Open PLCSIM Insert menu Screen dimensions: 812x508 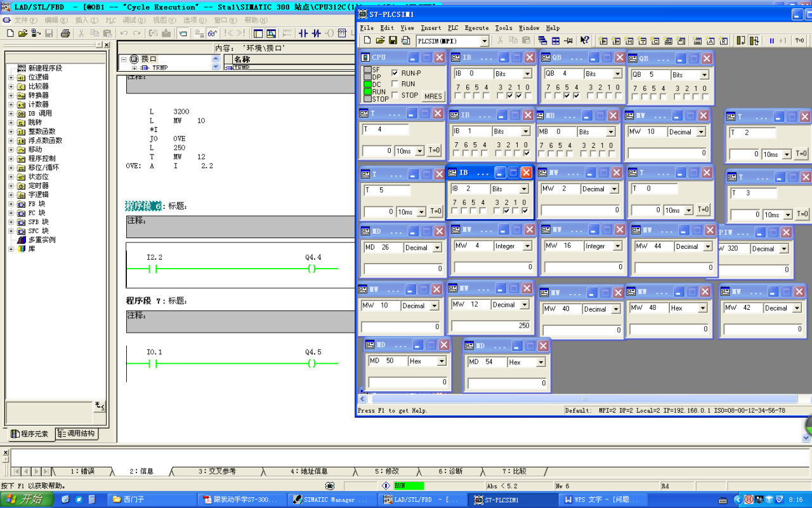(431, 28)
